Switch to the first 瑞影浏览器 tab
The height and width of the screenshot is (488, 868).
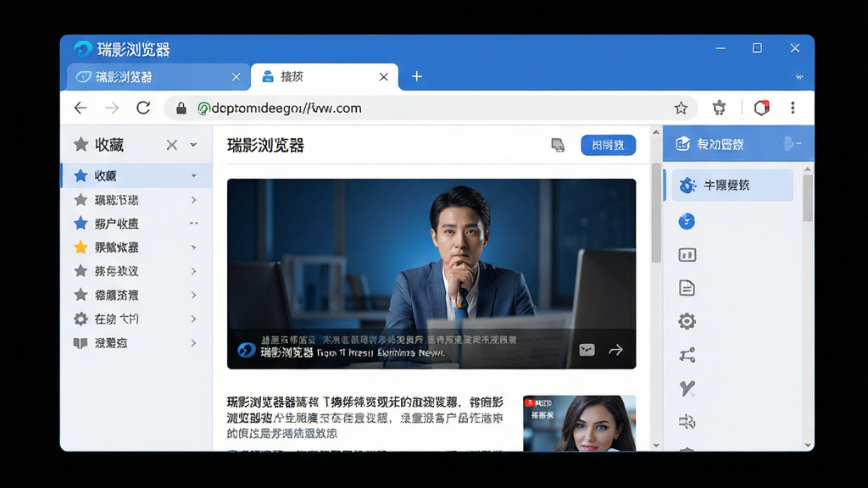[158, 77]
